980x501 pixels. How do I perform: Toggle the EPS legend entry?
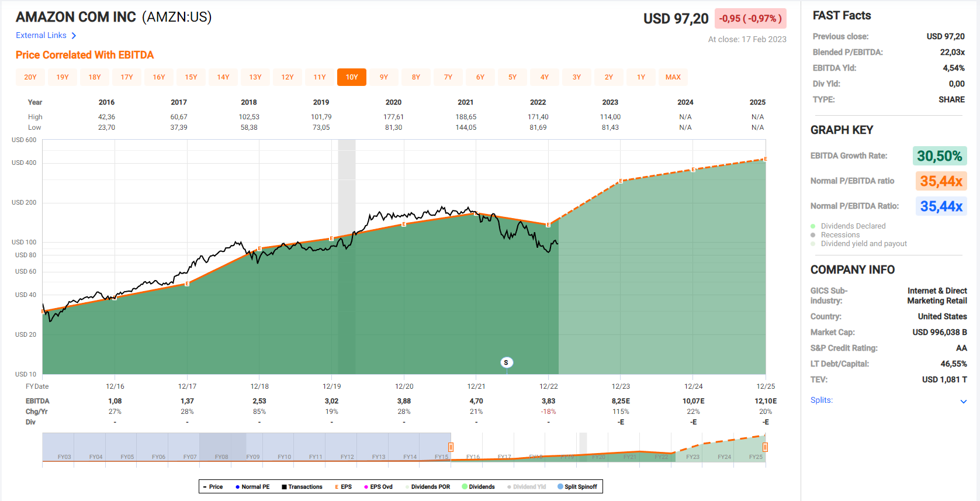click(x=343, y=486)
